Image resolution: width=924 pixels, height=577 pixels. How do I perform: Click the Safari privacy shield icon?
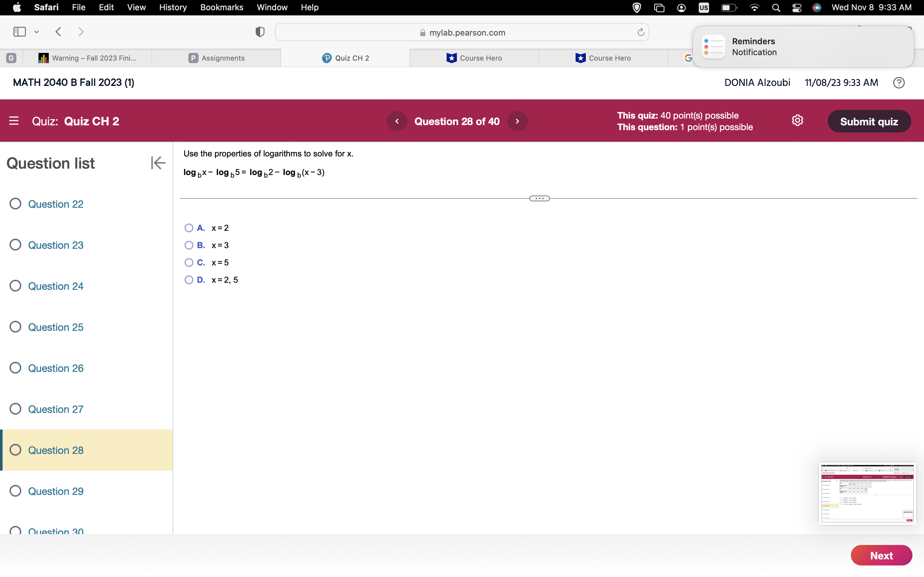point(260,32)
